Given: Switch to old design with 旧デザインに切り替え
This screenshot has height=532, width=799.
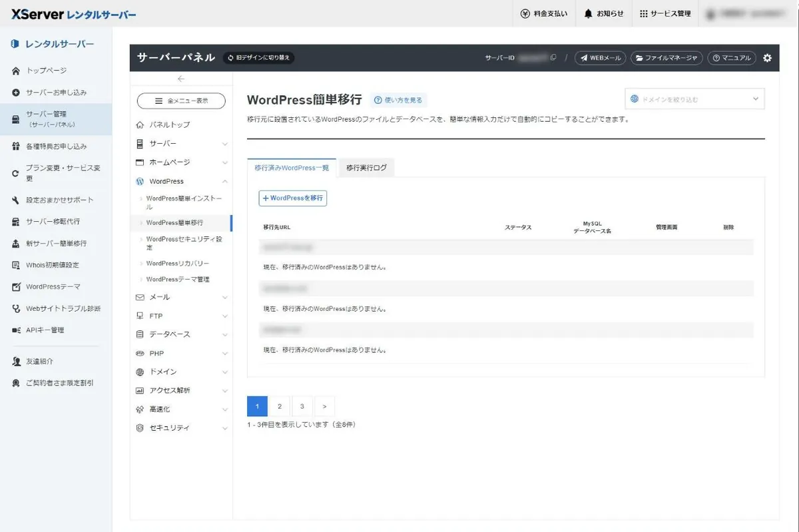Looking at the screenshot, I should click(x=258, y=58).
